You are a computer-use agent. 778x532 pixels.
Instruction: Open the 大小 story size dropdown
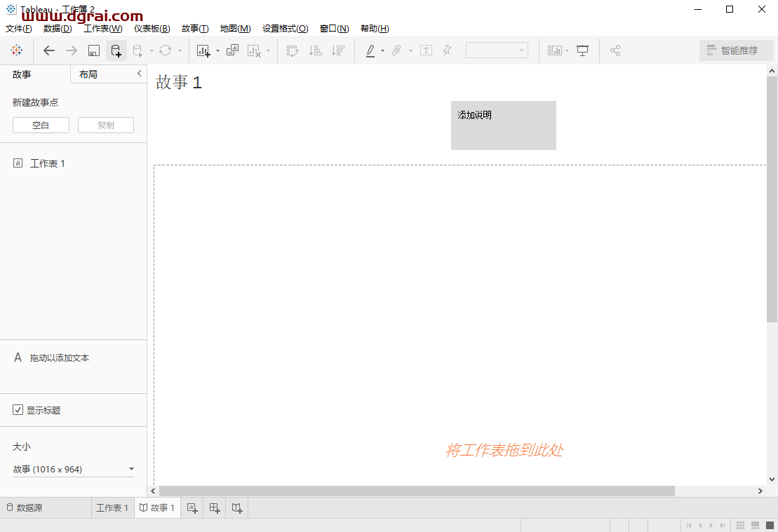[73, 469]
